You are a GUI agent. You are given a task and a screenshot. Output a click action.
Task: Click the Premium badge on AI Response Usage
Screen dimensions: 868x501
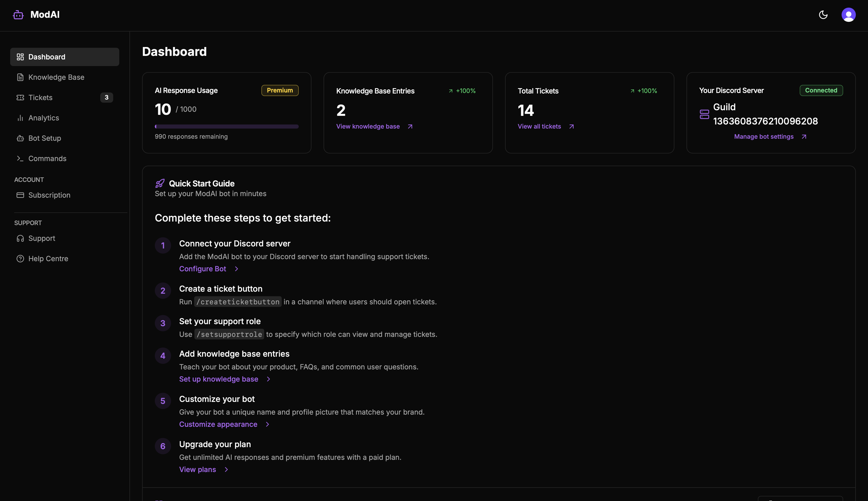[x=280, y=90]
